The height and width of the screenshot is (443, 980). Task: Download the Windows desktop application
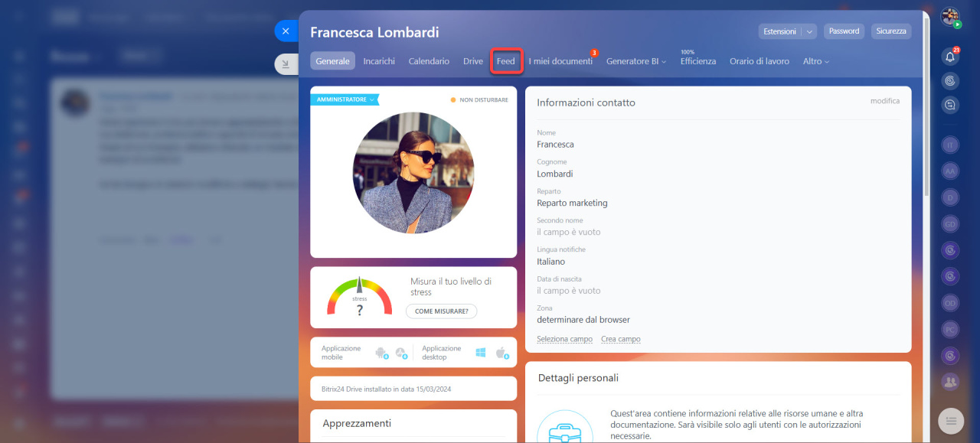point(481,353)
